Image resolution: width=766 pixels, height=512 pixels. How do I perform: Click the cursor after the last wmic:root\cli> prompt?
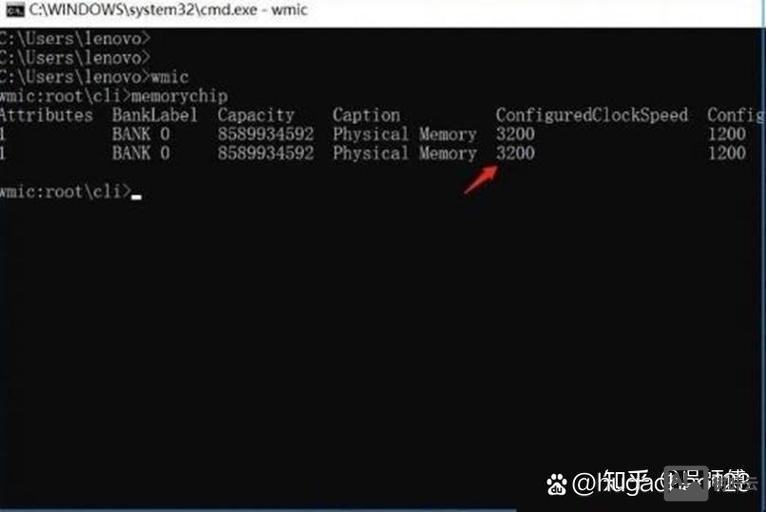pos(136,197)
